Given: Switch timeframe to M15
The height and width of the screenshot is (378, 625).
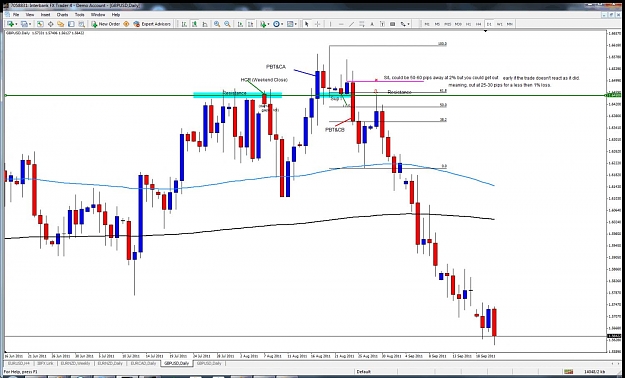Looking at the screenshot, I should [448, 24].
